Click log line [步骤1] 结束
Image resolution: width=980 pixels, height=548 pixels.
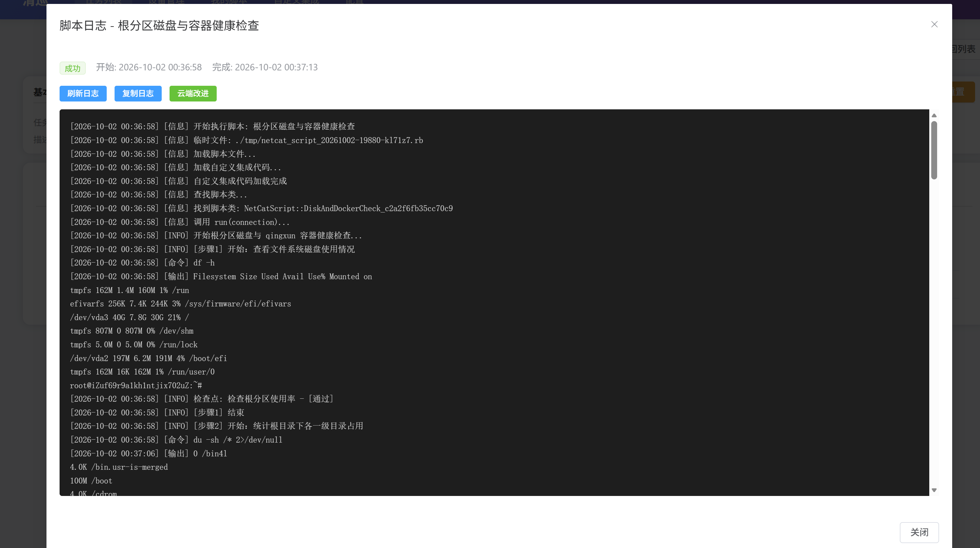[x=157, y=412]
